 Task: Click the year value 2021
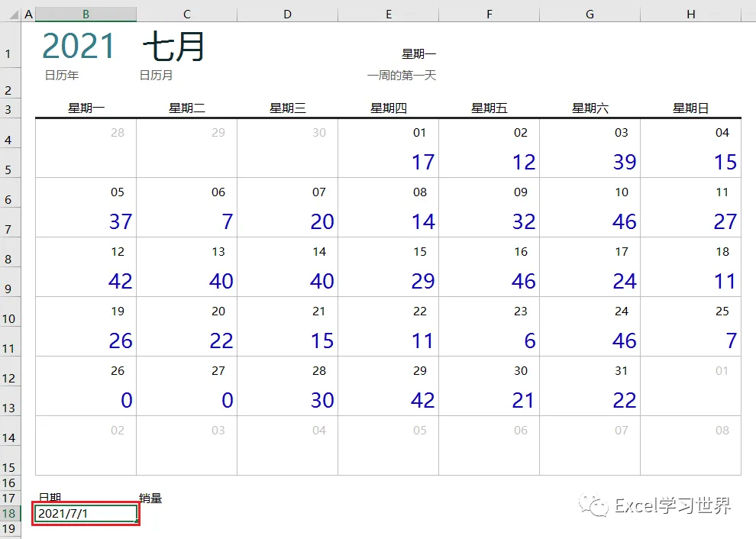click(x=78, y=47)
